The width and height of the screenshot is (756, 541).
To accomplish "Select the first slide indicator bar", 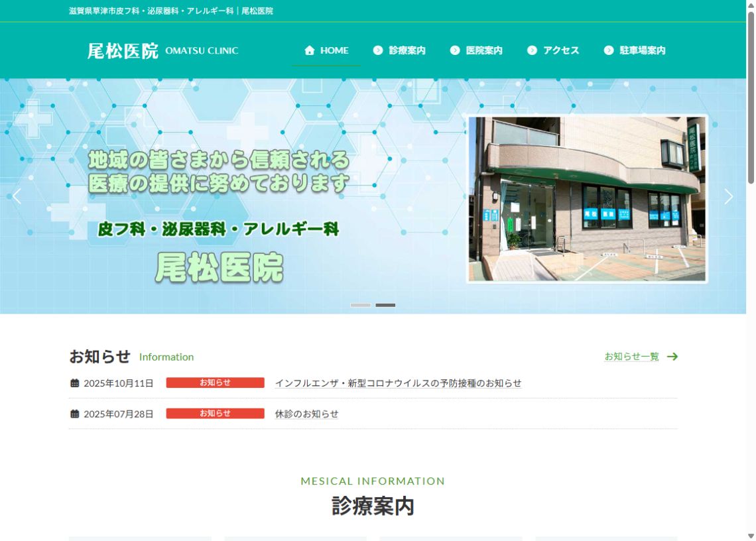I will 361,305.
